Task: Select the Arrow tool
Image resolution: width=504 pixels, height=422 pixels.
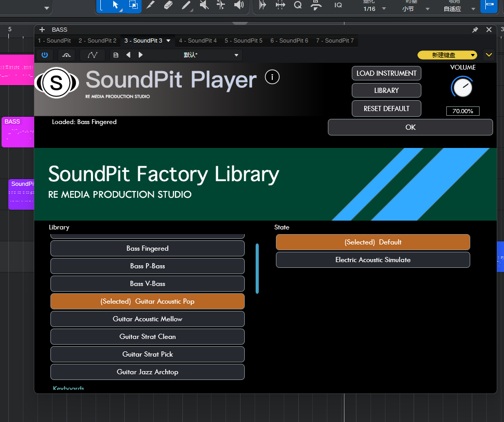Action: tap(115, 5)
